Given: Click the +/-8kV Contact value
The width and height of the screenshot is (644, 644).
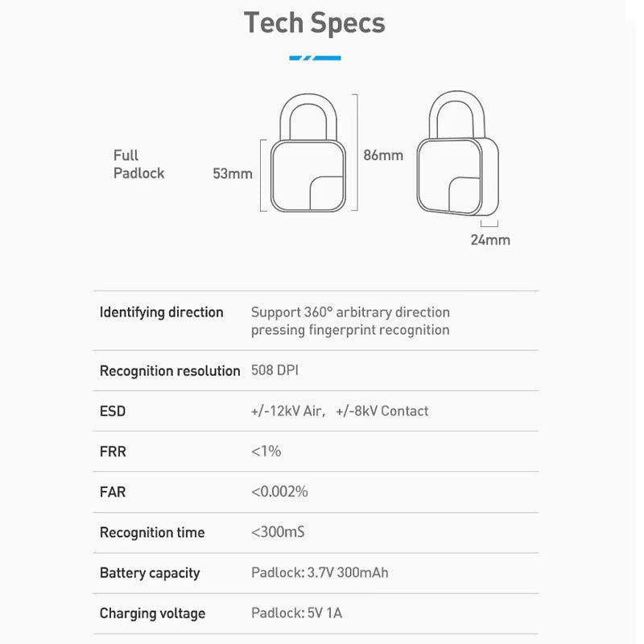Looking at the screenshot, I should click(382, 411).
